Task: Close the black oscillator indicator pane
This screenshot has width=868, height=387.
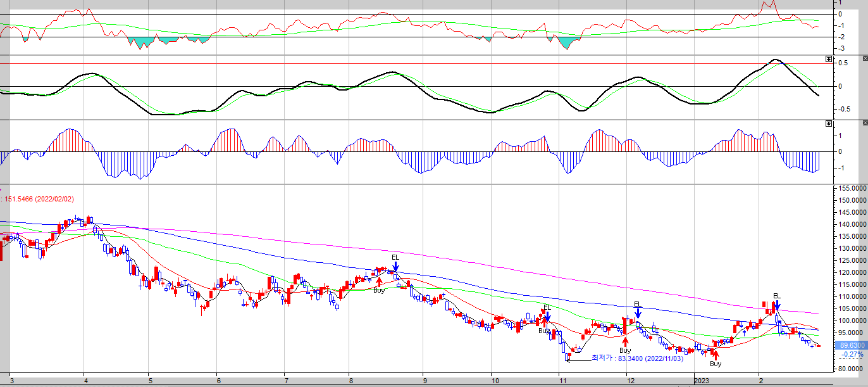Action: 864,58
